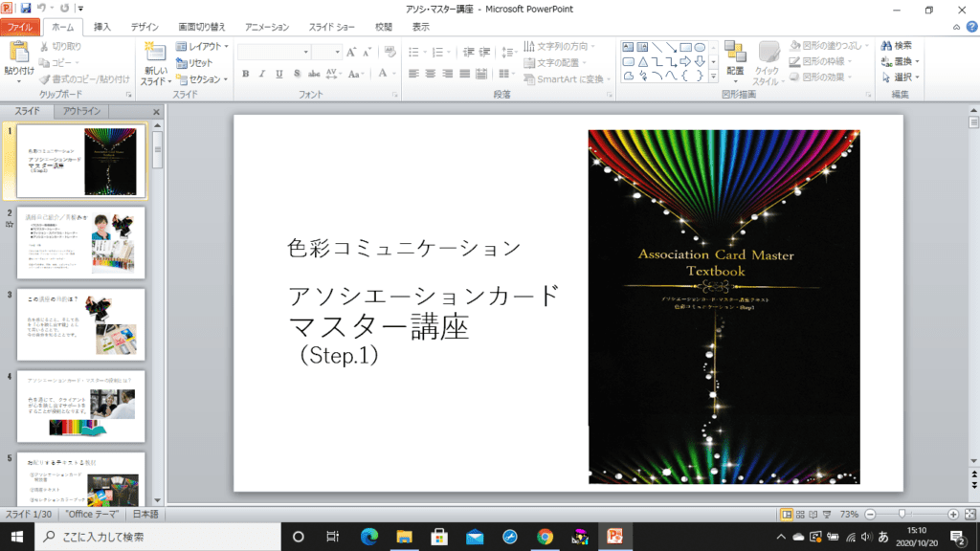Toggle bold formatting button
Viewport: 980px width, 551px height.
pos(245,74)
